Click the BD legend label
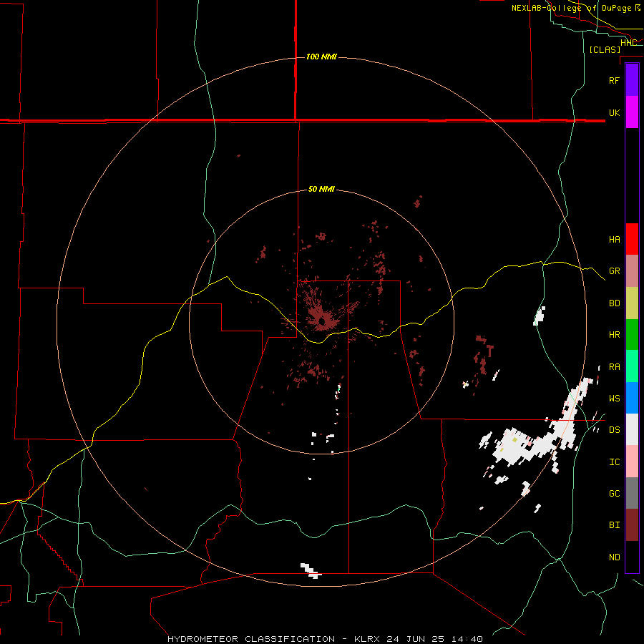The height and width of the screenshot is (644, 644). [x=615, y=303]
